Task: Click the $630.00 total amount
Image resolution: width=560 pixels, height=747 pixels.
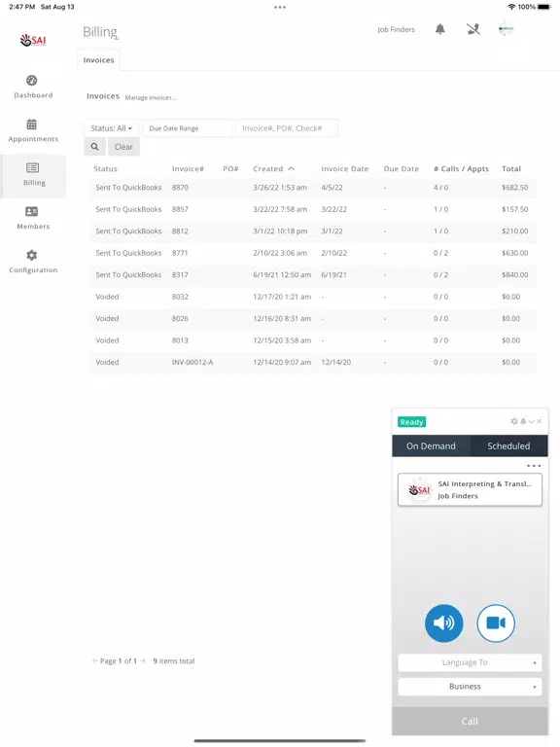Action: 514,253
